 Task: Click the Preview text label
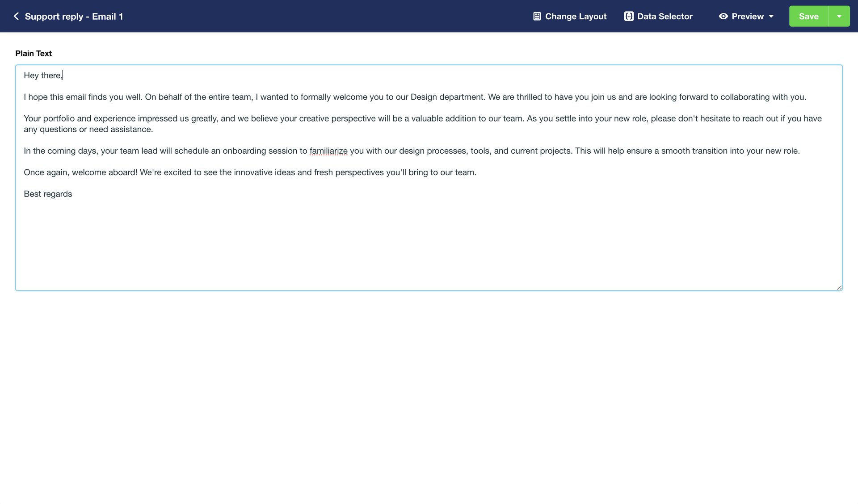point(747,17)
